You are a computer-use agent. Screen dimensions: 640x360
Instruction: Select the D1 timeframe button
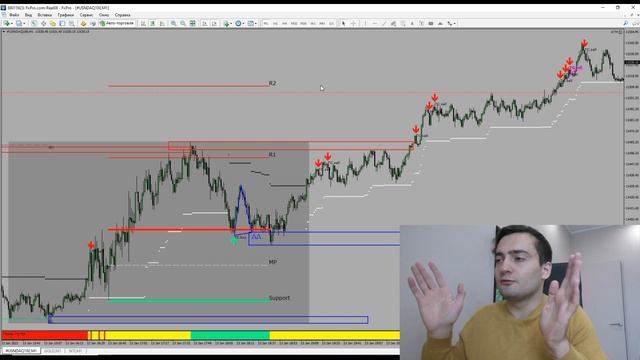(x=322, y=24)
